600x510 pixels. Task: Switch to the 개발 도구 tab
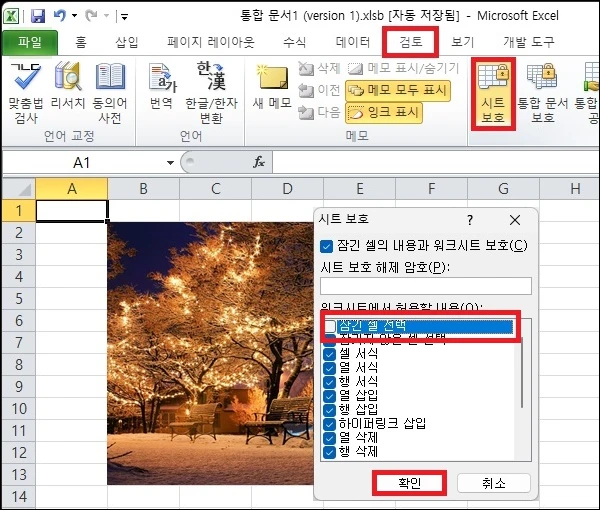click(x=529, y=42)
